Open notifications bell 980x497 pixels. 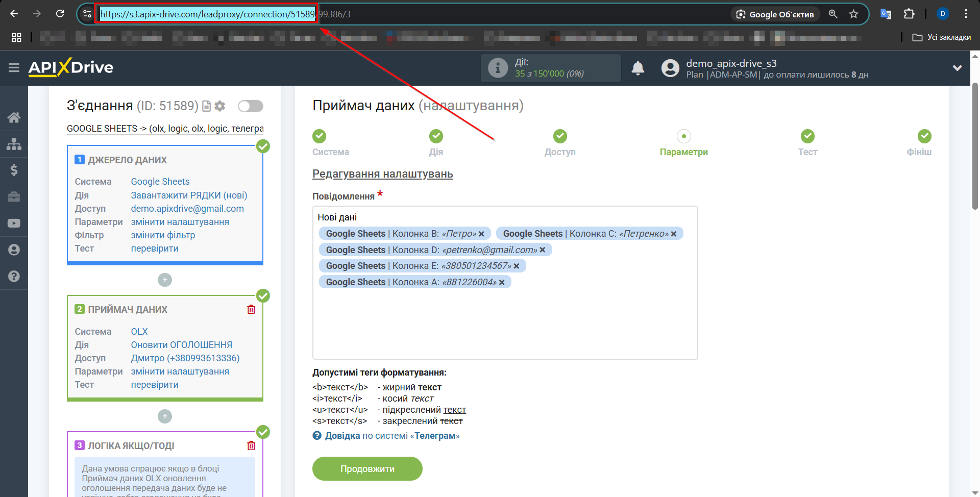pos(638,68)
